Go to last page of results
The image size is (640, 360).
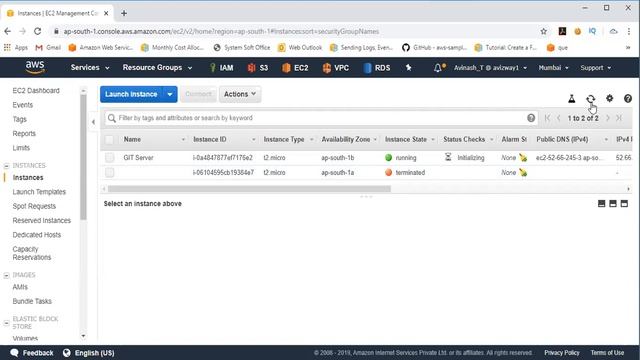(619, 118)
